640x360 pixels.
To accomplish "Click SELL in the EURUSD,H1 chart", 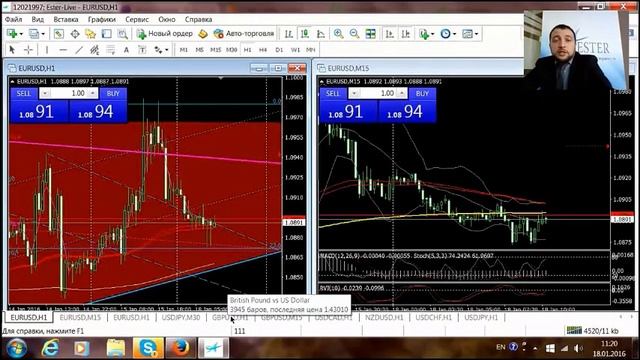I will click(24, 93).
